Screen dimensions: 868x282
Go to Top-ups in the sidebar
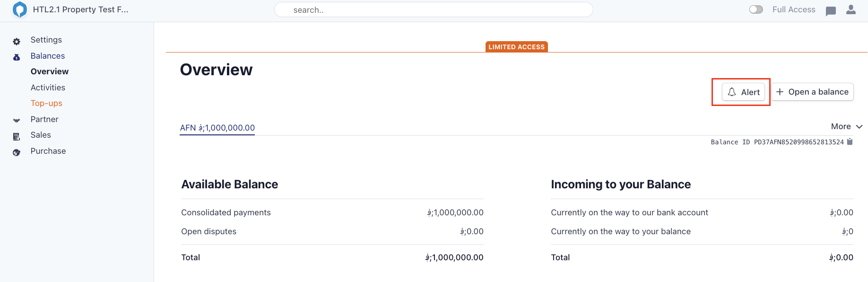click(46, 103)
